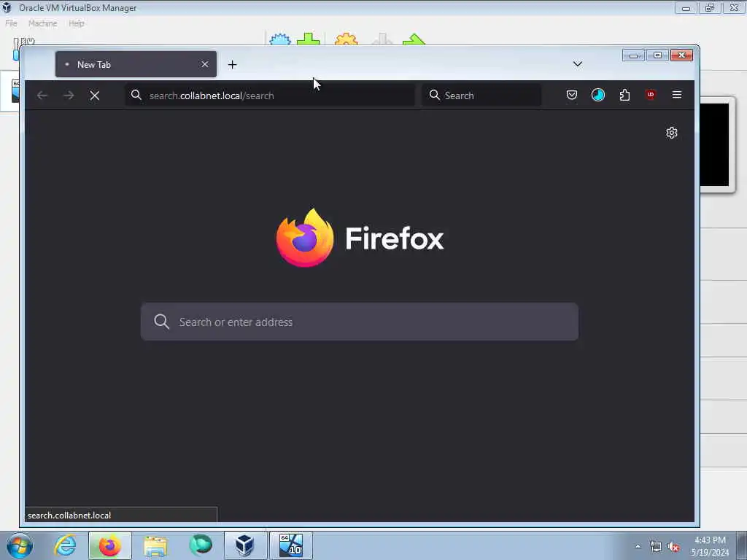Viewport: 747px width, 560px height.
Task: Close the Firefox window
Action: point(682,55)
